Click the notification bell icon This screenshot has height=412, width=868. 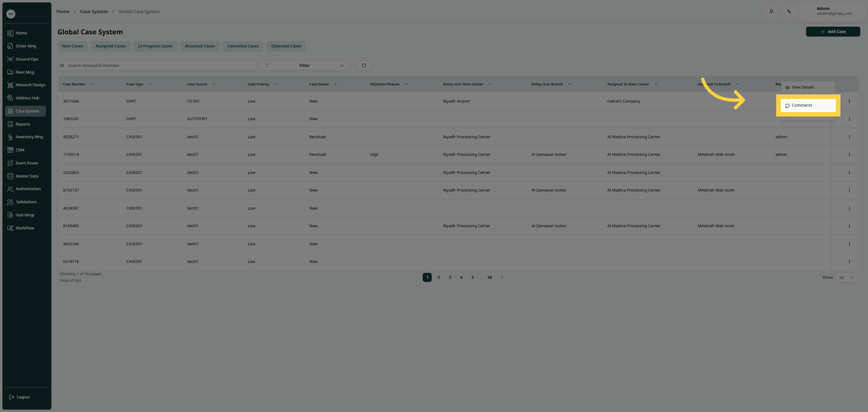771,11
